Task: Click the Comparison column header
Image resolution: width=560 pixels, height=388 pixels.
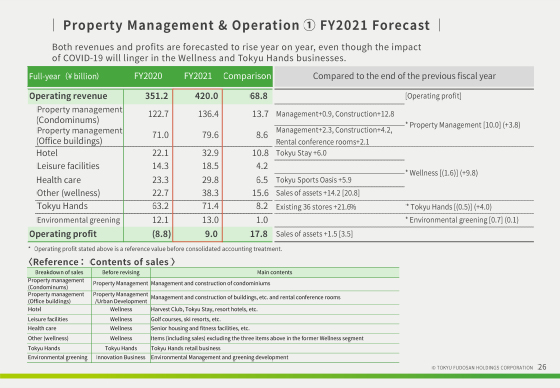Action: tap(247, 76)
